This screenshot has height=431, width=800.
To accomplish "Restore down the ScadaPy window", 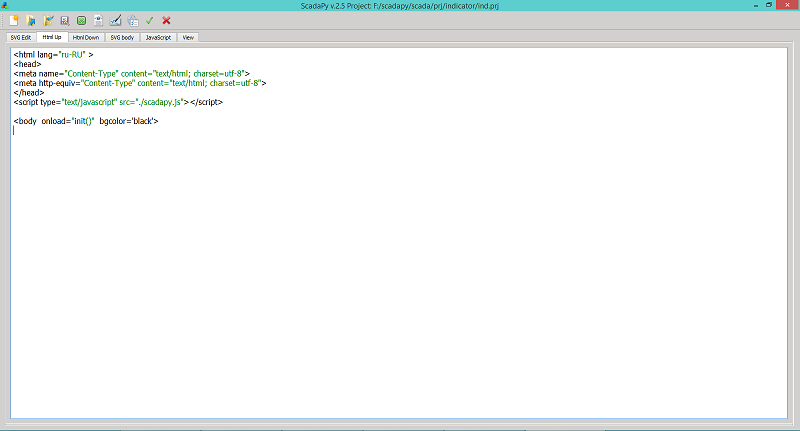I will point(769,5).
